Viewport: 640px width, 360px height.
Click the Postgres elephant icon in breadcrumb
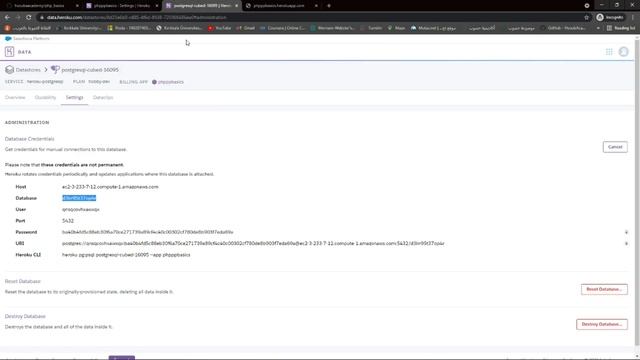pyautogui.click(x=55, y=70)
